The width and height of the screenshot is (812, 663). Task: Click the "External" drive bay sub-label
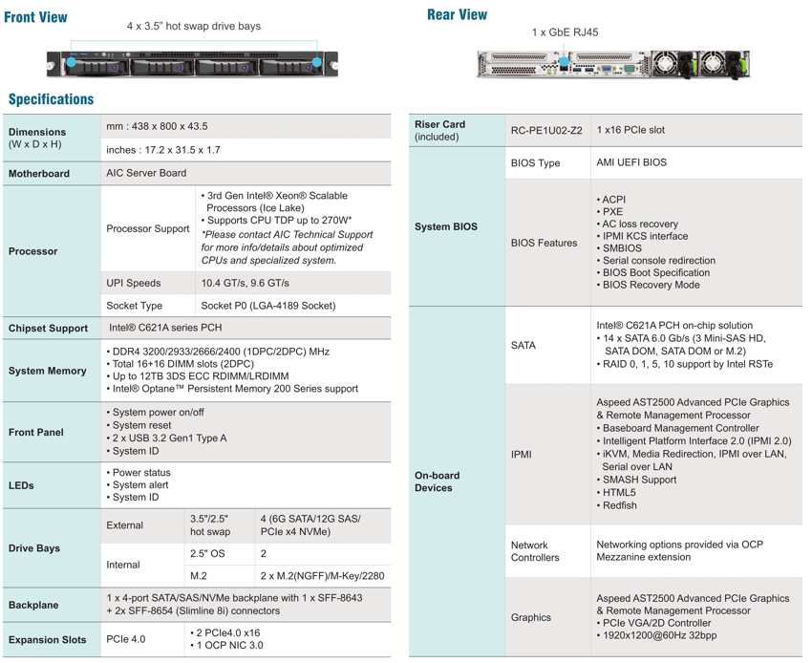click(x=124, y=525)
